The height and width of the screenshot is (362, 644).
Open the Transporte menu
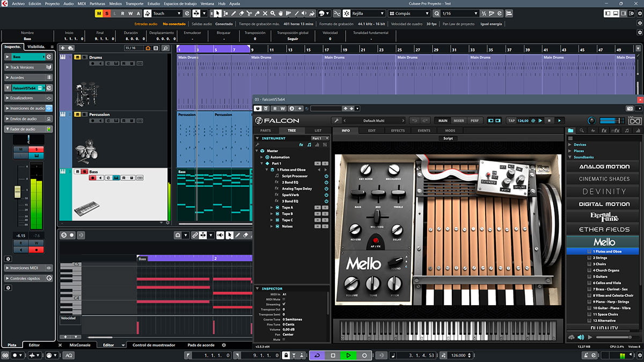pos(134,3)
